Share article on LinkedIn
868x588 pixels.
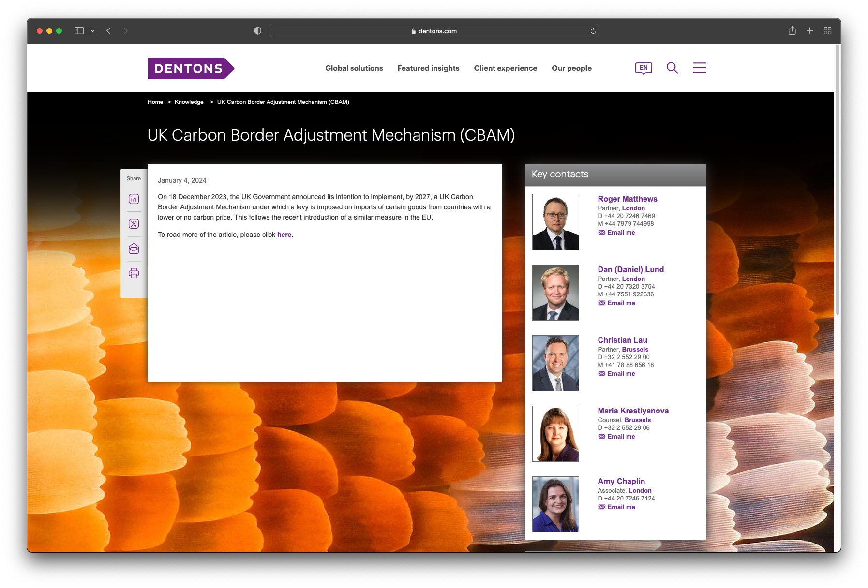(x=134, y=199)
